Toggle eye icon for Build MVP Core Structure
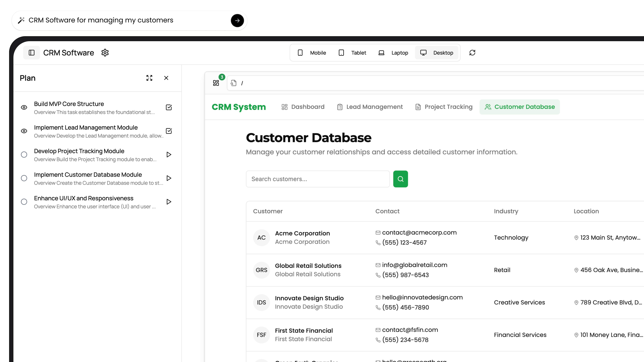 coord(24,107)
